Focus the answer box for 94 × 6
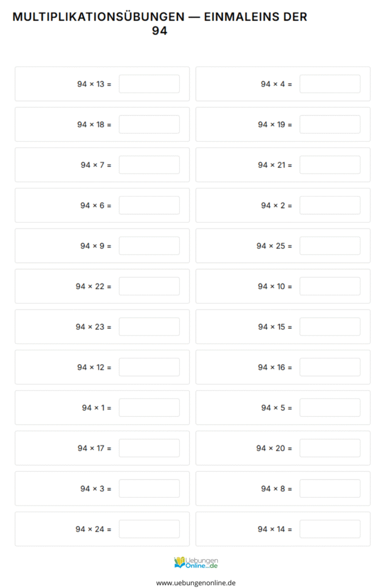Screen dimensions: 392x588 point(149,206)
